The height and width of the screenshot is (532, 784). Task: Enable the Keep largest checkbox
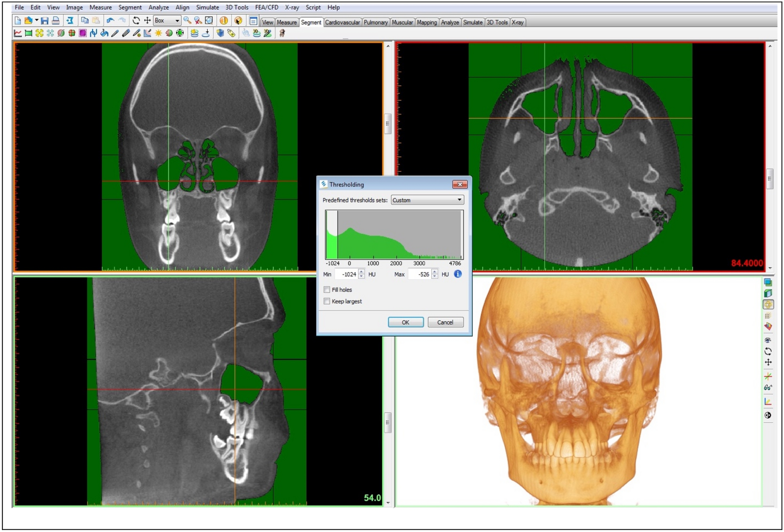[327, 301]
